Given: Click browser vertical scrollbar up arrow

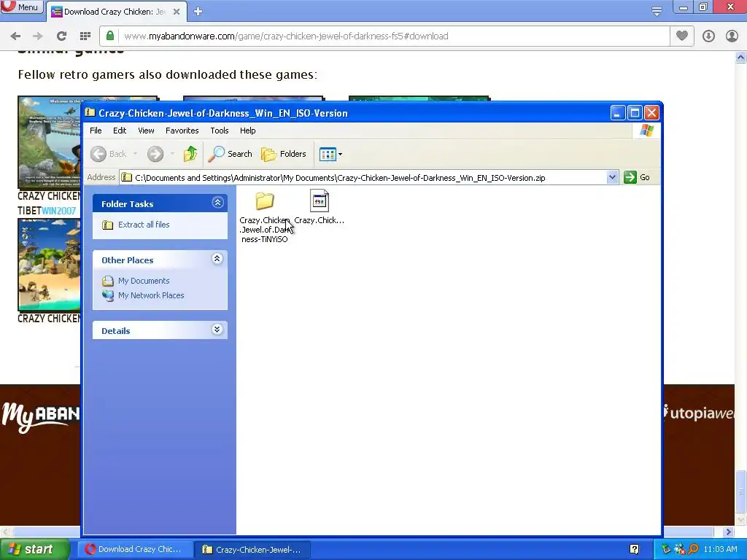Looking at the screenshot, I should click(741, 58).
